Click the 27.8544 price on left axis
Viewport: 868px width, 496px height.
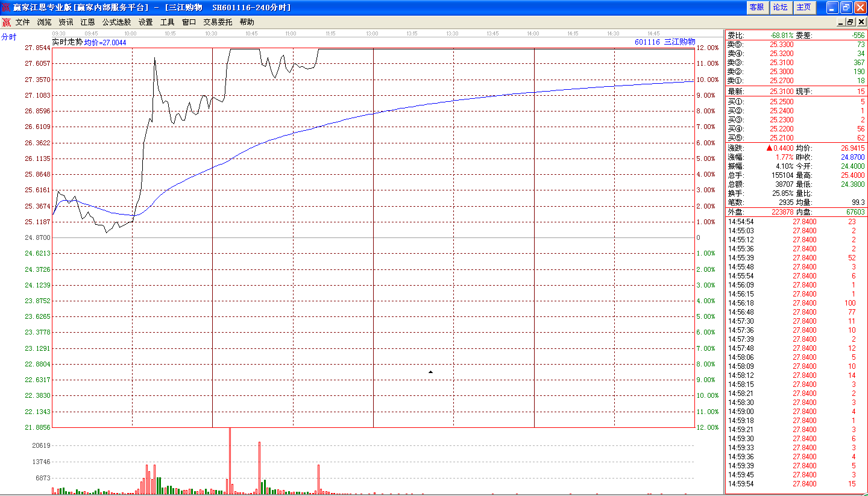(37, 48)
